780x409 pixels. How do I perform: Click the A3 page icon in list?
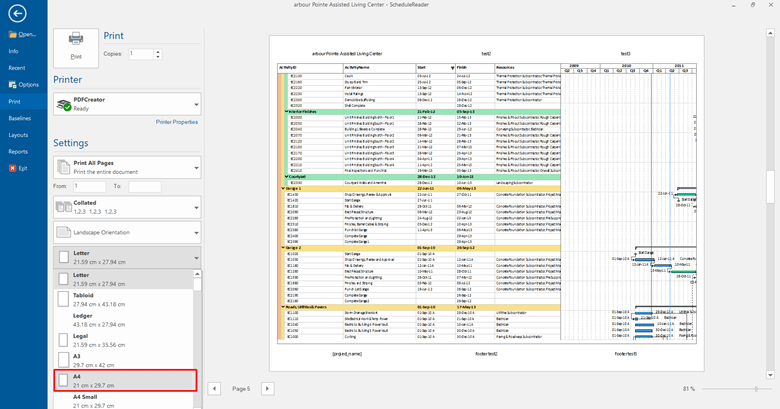(63, 361)
